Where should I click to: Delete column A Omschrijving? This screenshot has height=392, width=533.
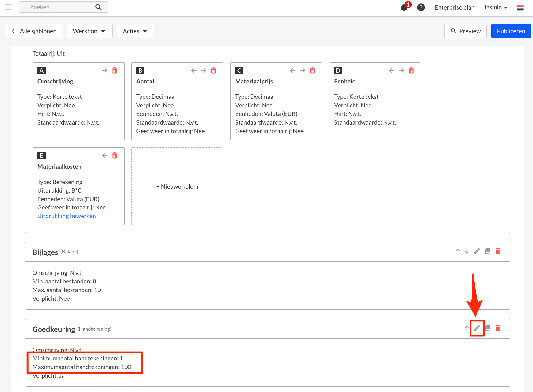[x=115, y=71]
